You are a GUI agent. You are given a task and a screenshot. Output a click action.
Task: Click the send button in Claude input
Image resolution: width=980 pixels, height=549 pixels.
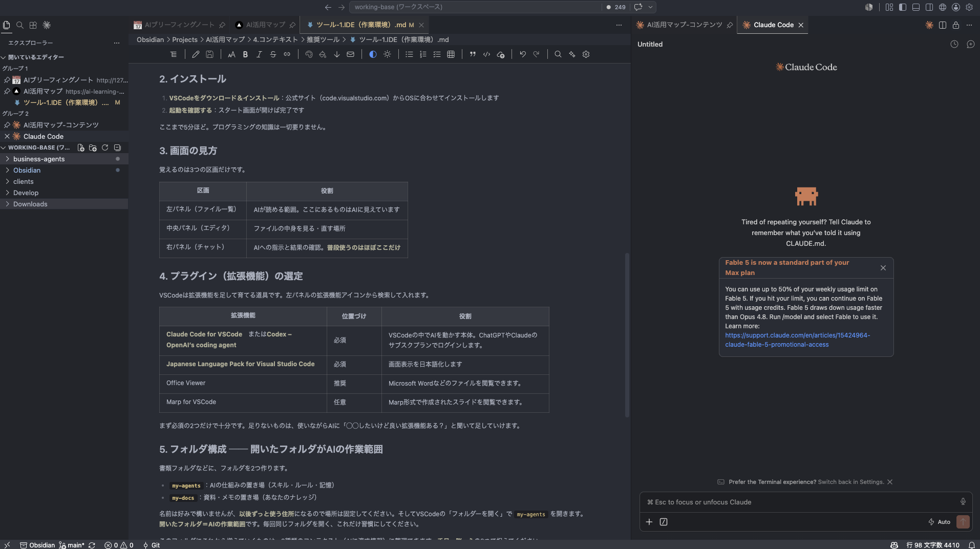pyautogui.click(x=963, y=522)
